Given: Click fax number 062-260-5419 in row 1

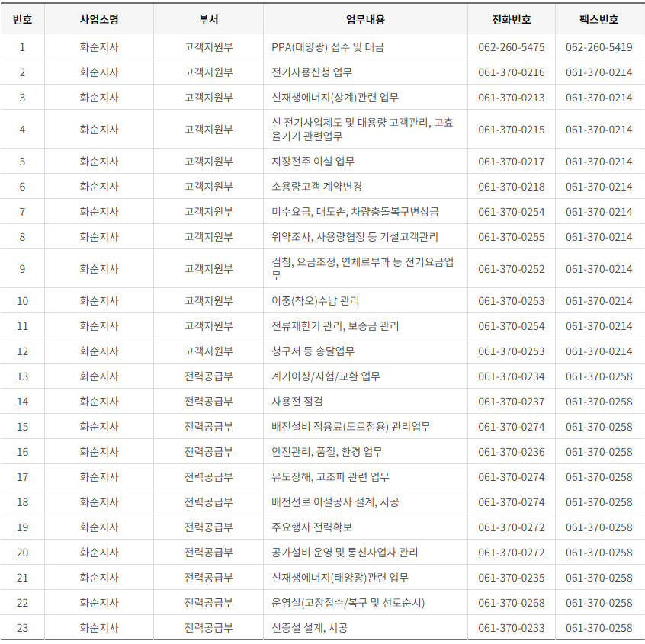Looking at the screenshot, I should tap(600, 46).
